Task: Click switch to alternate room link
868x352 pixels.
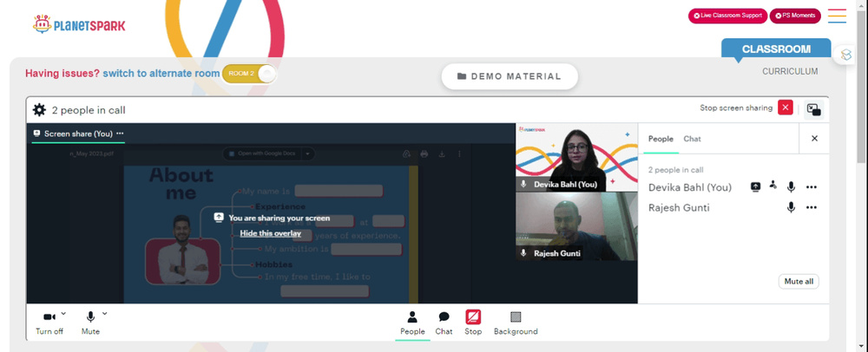Action: [x=161, y=74]
